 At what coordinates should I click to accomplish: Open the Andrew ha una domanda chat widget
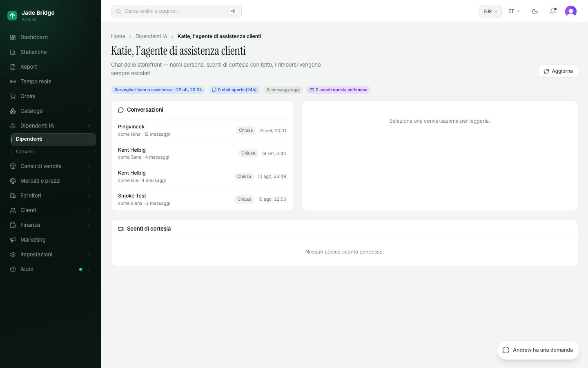538,350
